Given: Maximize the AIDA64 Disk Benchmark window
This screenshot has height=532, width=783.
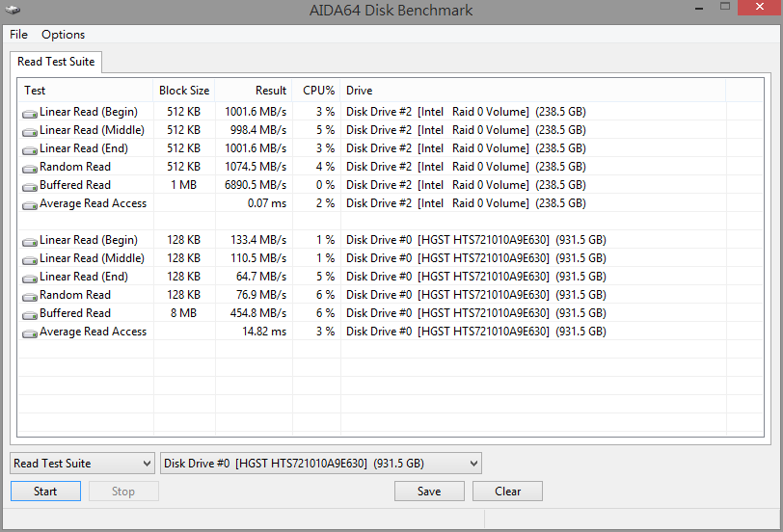Looking at the screenshot, I should coord(725,7).
